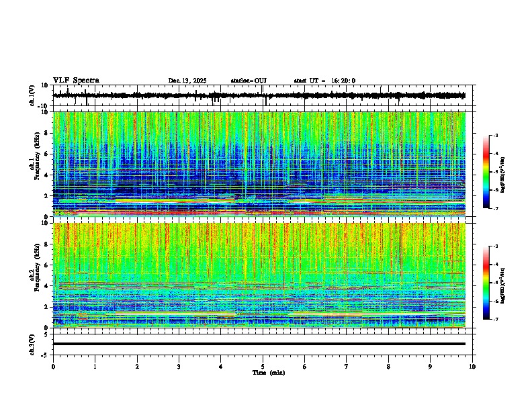This screenshot has height=411, width=532.
Task: Click the "-3" label on ch.1 color bar
Action: point(496,136)
